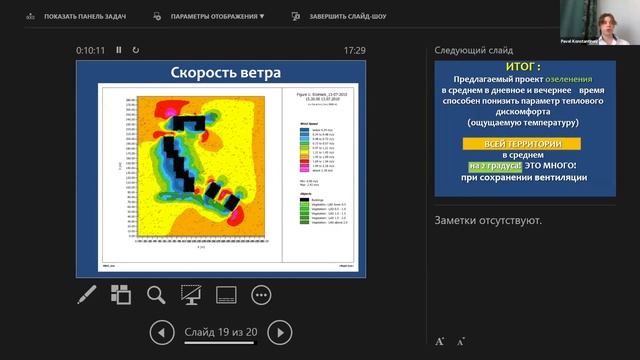Screen dimensions: 640x360
Task: Toggle subtitles button
Action: (226, 295)
